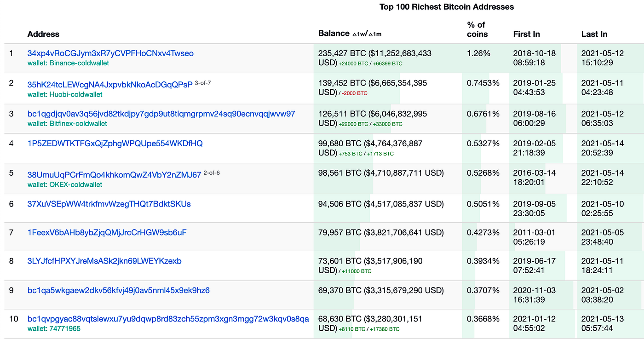
Task: Click the 2021-05-11 04:23:48 Last In date
Action: (603, 88)
